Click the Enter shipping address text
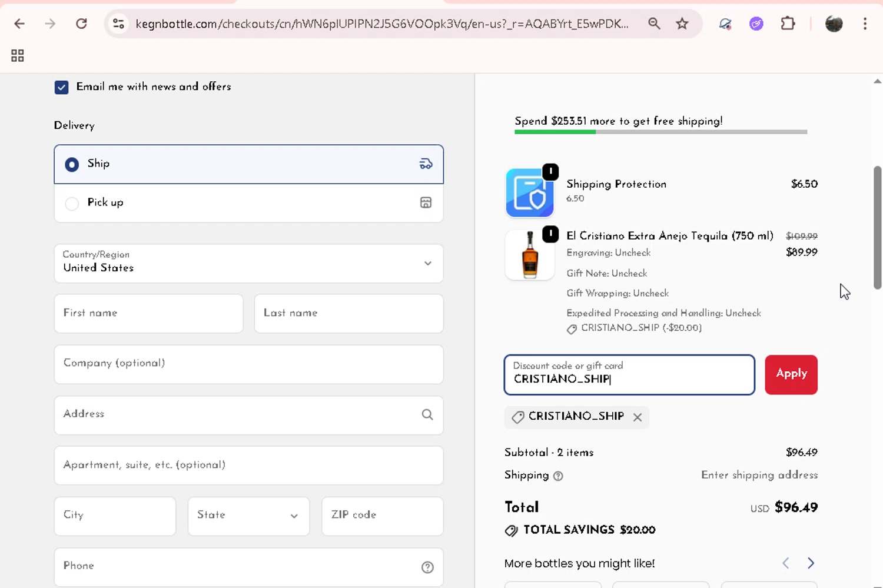Viewport: 883px width, 588px height. (x=759, y=475)
